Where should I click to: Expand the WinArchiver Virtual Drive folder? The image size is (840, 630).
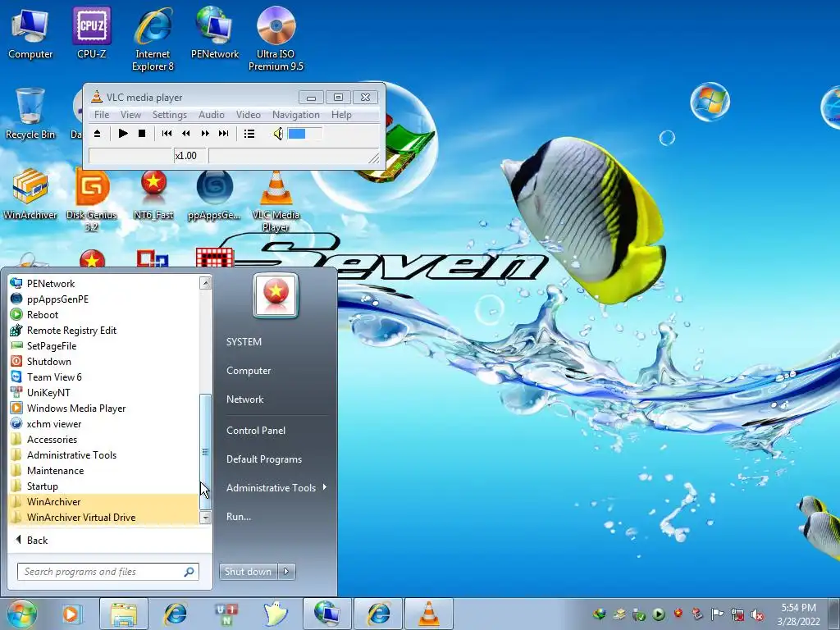[x=103, y=517]
